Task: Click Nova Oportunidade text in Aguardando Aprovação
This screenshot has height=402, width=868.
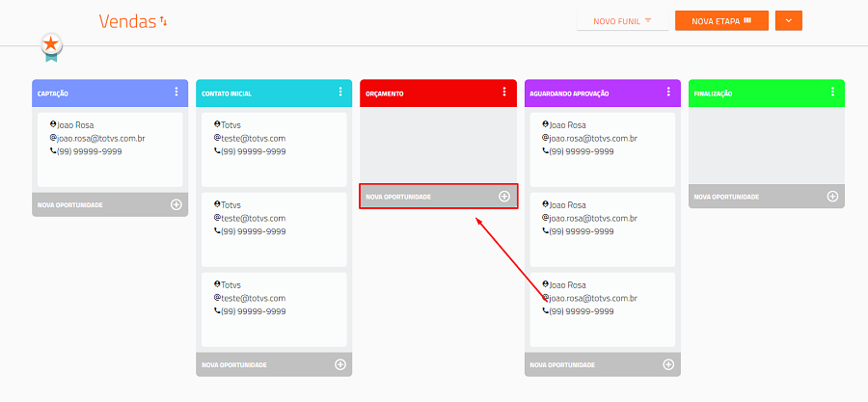Action: pos(562,365)
